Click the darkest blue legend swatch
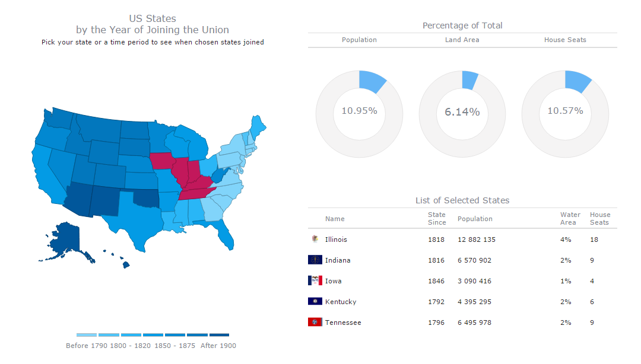Viewport: 641px width, 364px height. [219, 335]
